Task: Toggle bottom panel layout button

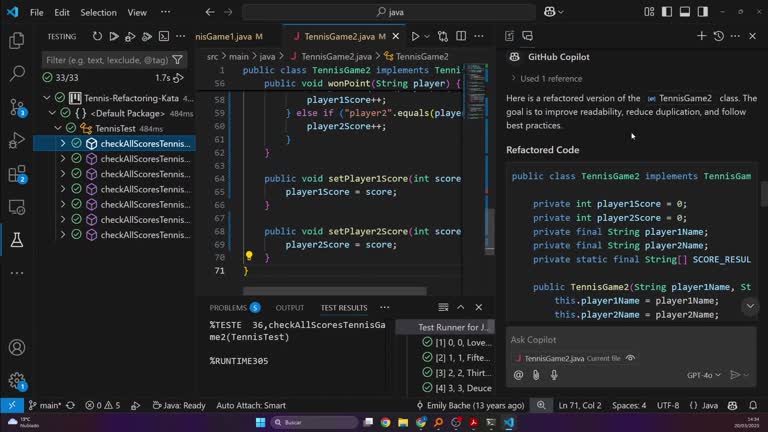Action: click(685, 12)
